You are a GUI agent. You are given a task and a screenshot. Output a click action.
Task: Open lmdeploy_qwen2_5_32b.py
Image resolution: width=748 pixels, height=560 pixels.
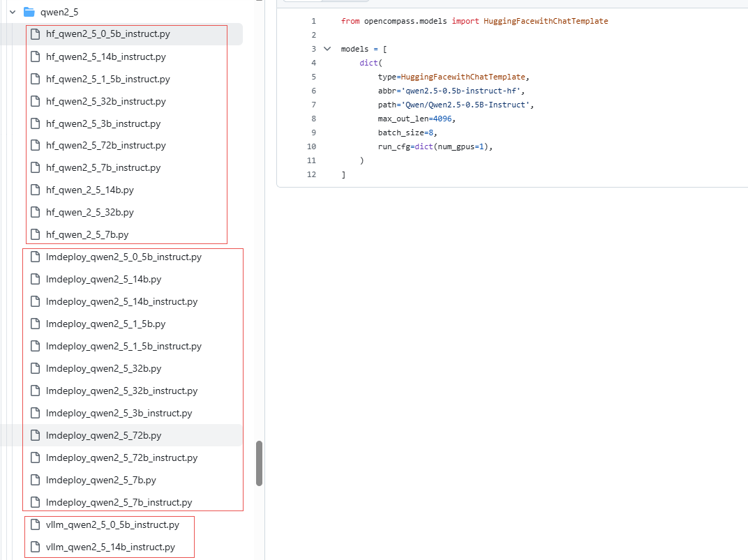103,368
